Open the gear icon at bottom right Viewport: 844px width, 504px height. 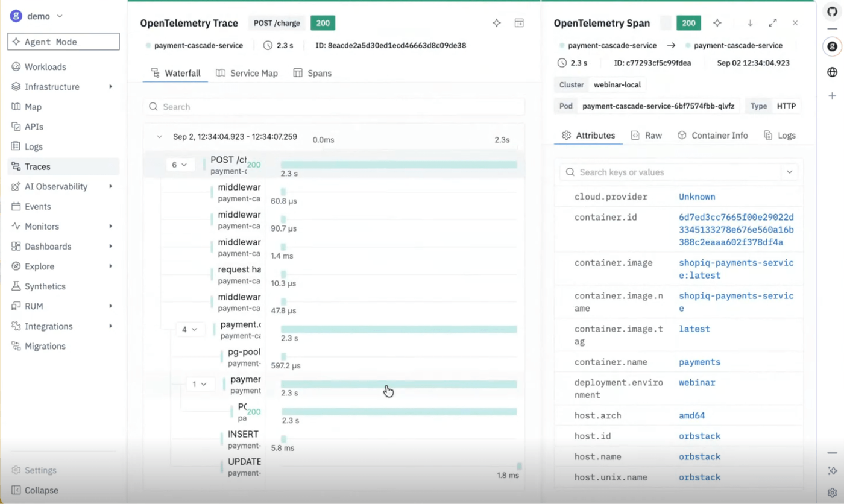coord(832,492)
